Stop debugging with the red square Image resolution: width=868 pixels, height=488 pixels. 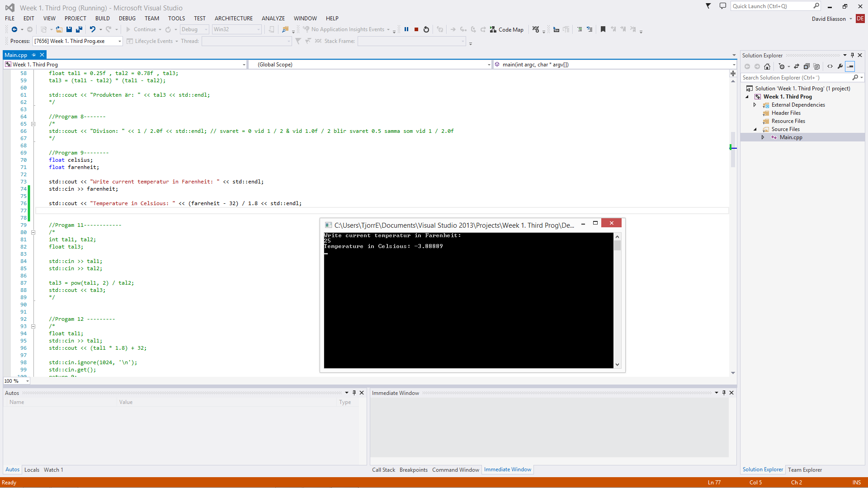(x=416, y=29)
